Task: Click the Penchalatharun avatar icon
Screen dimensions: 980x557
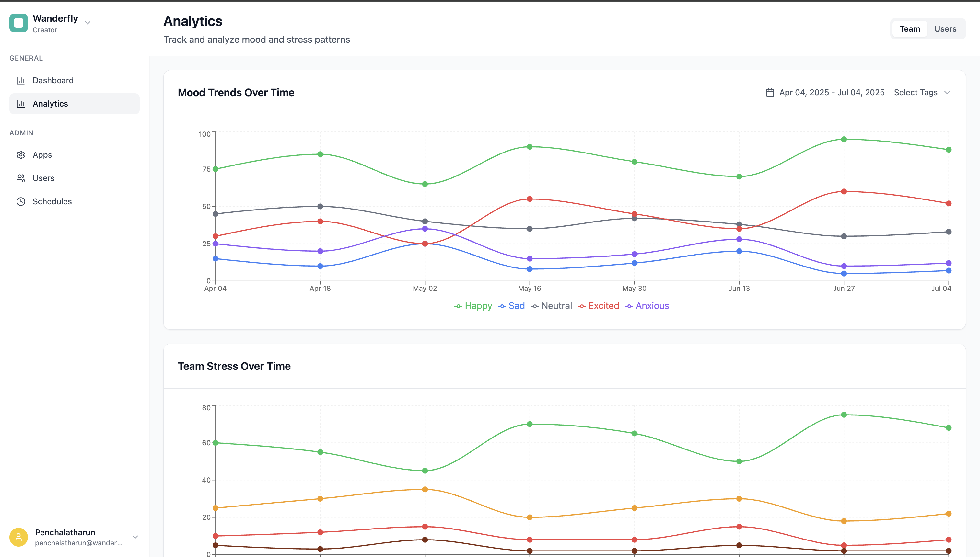Action: [x=19, y=537]
